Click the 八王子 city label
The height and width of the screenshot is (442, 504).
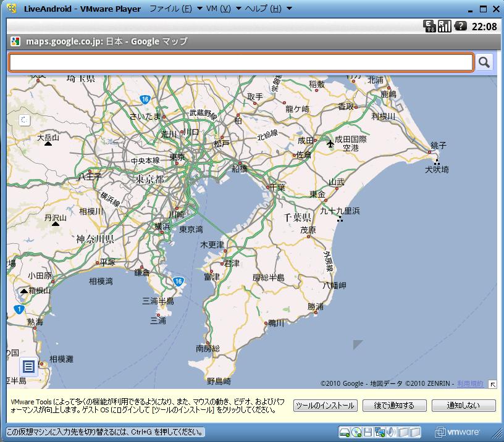coord(90,177)
